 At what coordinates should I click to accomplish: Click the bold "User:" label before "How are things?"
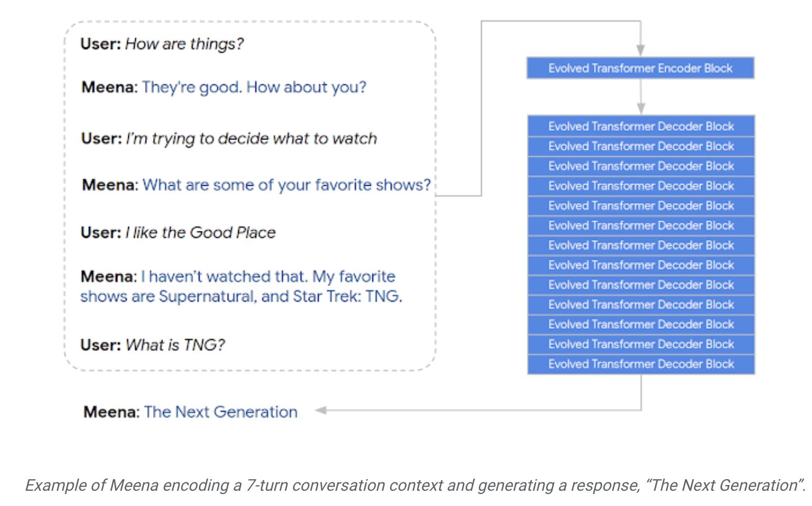(100, 44)
